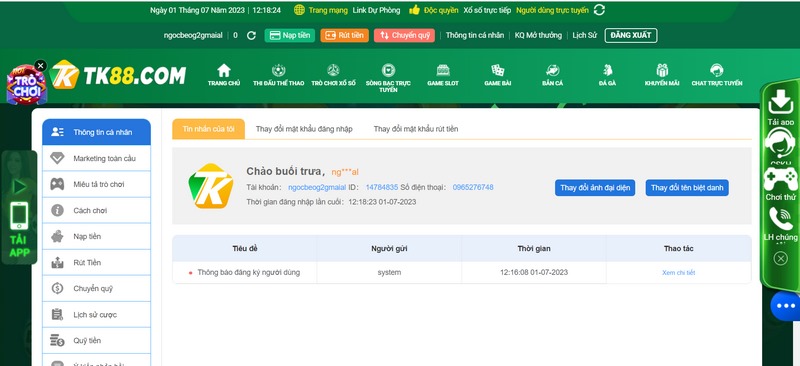Open the Game Bài card games section
The width and height of the screenshot is (800, 366).
(497, 75)
